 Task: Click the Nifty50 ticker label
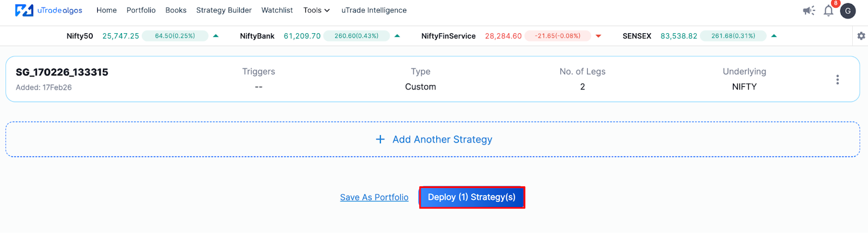pos(80,36)
